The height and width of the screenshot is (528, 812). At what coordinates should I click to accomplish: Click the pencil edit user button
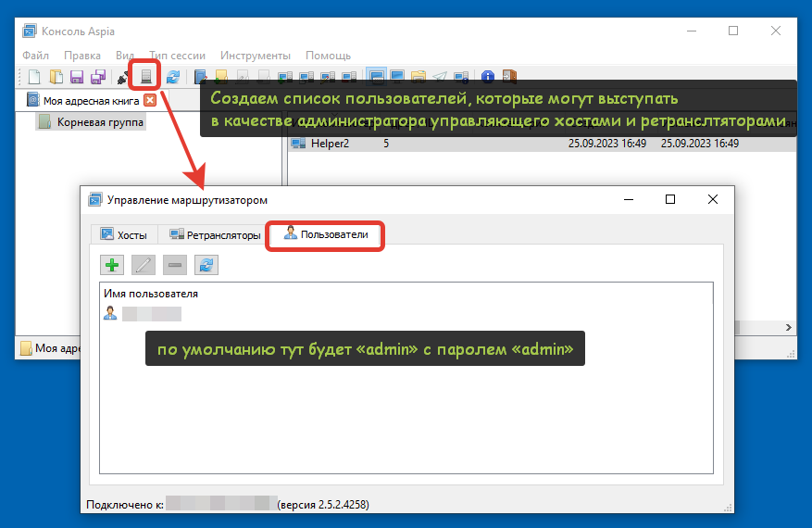coord(144,266)
